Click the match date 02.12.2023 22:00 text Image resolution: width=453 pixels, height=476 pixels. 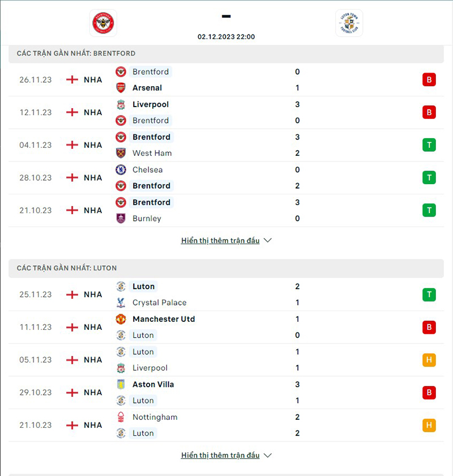tap(226, 36)
